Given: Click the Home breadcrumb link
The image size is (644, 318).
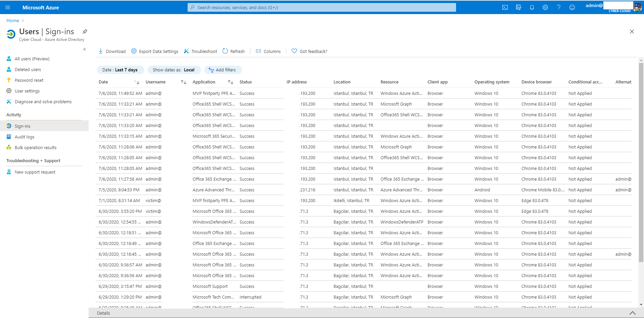Looking at the screenshot, I should (13, 20).
